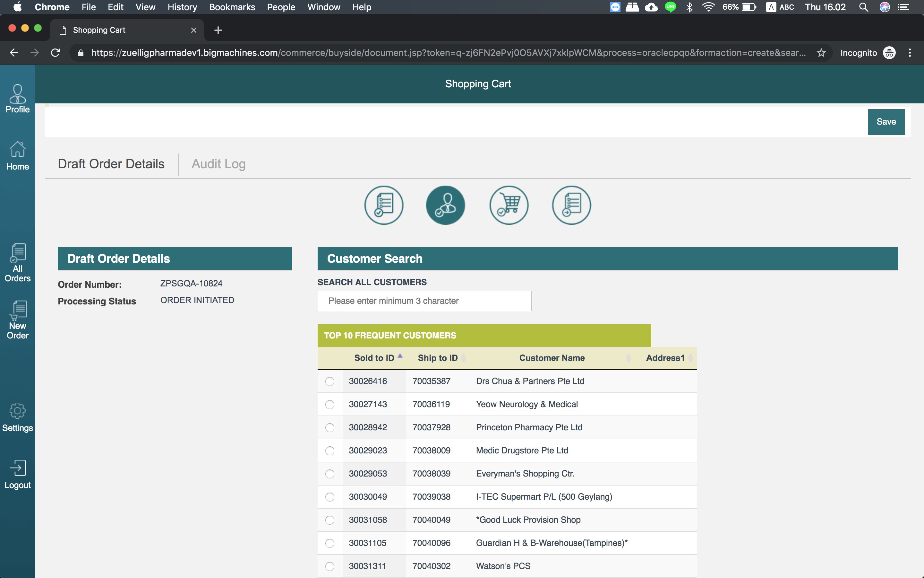This screenshot has height=578, width=924.
Task: Select radio for I-TEC Supermart P/L
Action: pos(330,497)
